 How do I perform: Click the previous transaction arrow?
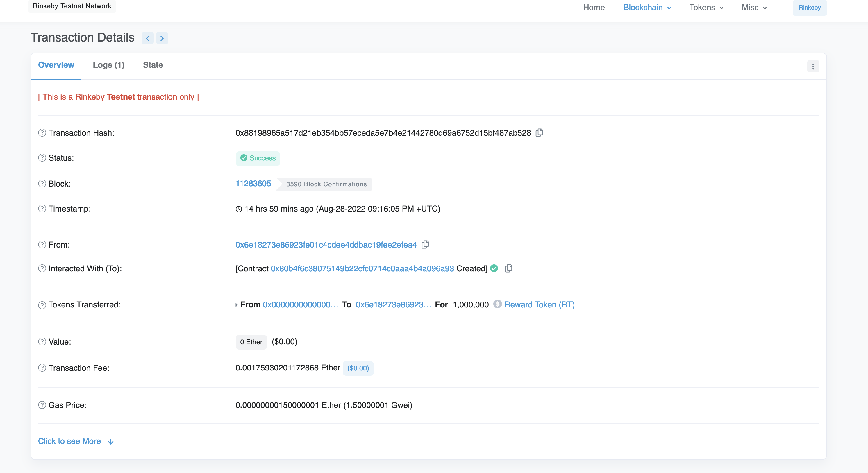pyautogui.click(x=148, y=38)
